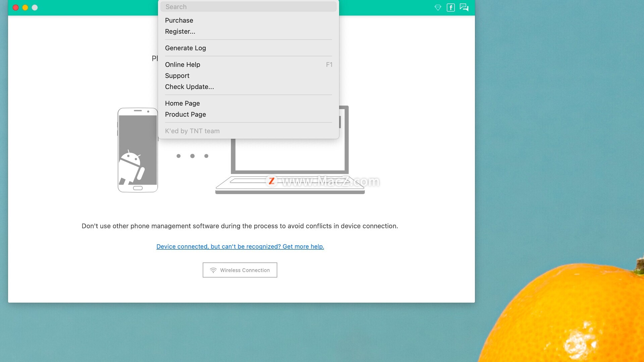Screen dimensions: 644x362
Task: Select Check Update... menu item
Action: click(x=249, y=87)
